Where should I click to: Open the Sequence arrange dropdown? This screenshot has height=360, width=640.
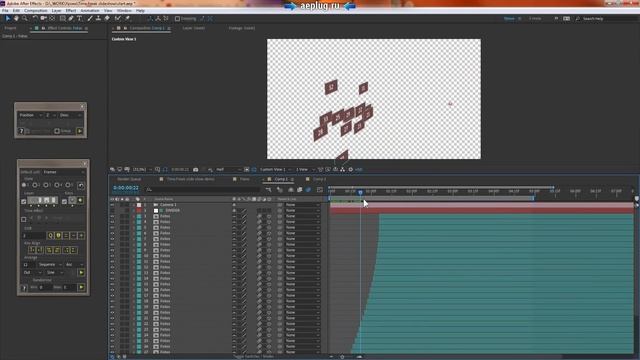click(x=49, y=264)
